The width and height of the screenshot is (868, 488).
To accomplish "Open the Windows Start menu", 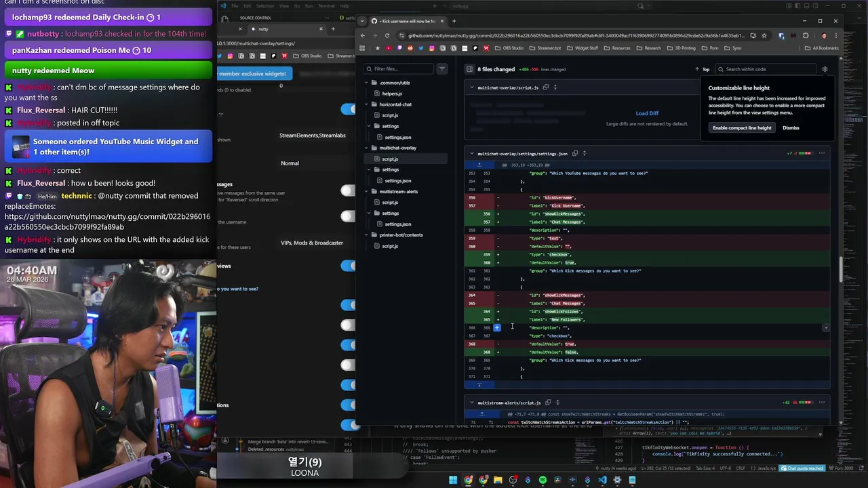I will click(453, 481).
